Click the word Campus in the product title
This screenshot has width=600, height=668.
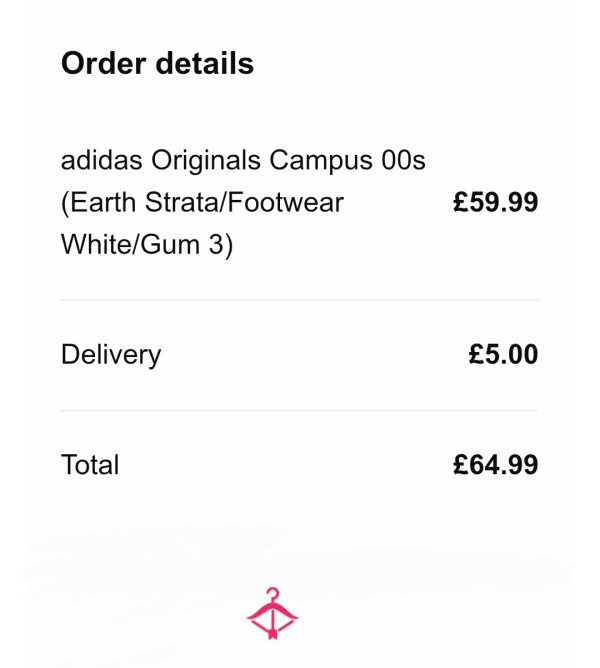point(320,161)
